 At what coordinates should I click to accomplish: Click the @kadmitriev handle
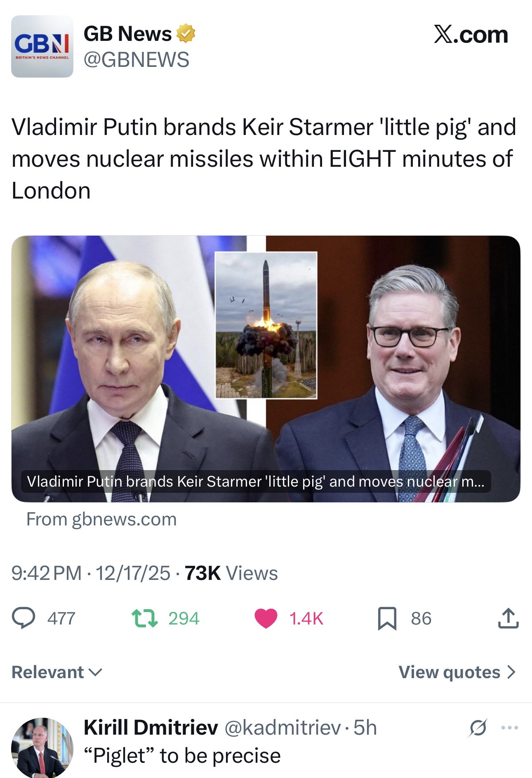(282, 728)
